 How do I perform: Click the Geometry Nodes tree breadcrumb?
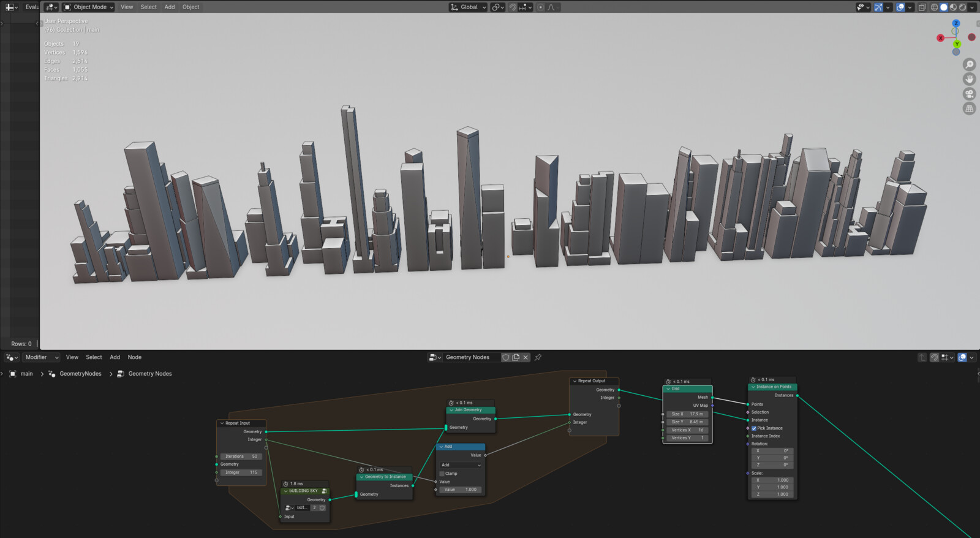pyautogui.click(x=145, y=374)
